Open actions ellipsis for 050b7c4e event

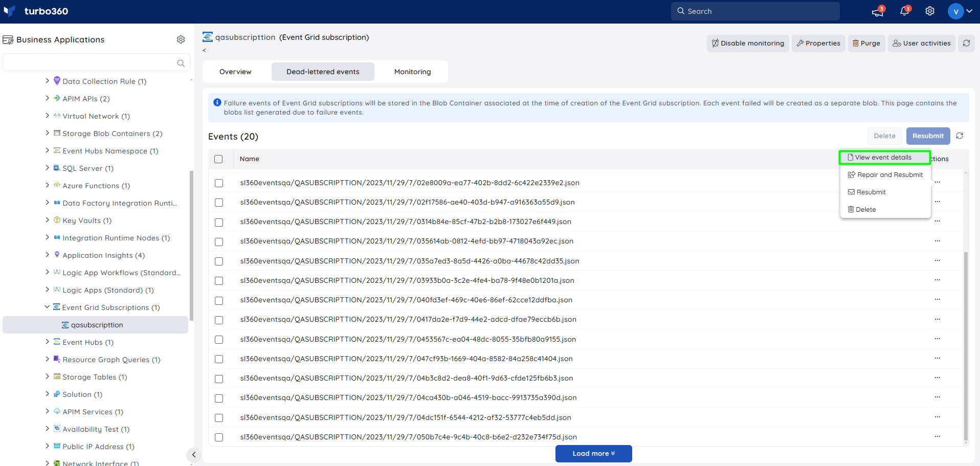point(938,436)
